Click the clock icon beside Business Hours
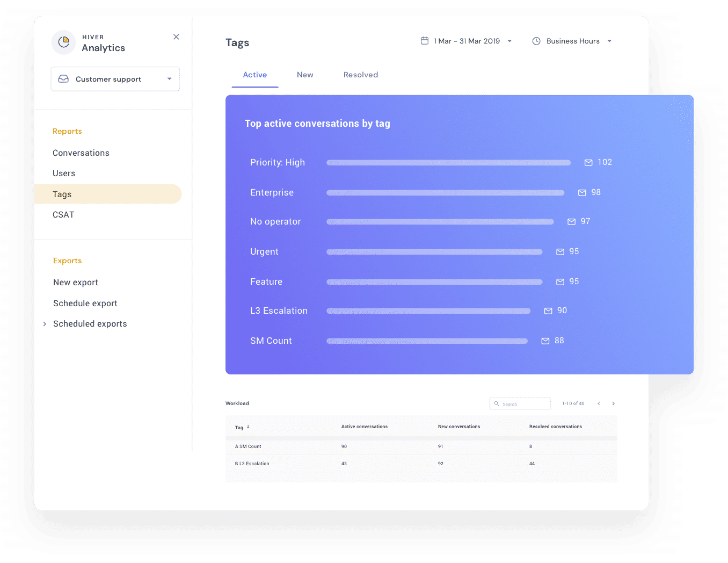The width and height of the screenshot is (728, 563). [x=536, y=41]
